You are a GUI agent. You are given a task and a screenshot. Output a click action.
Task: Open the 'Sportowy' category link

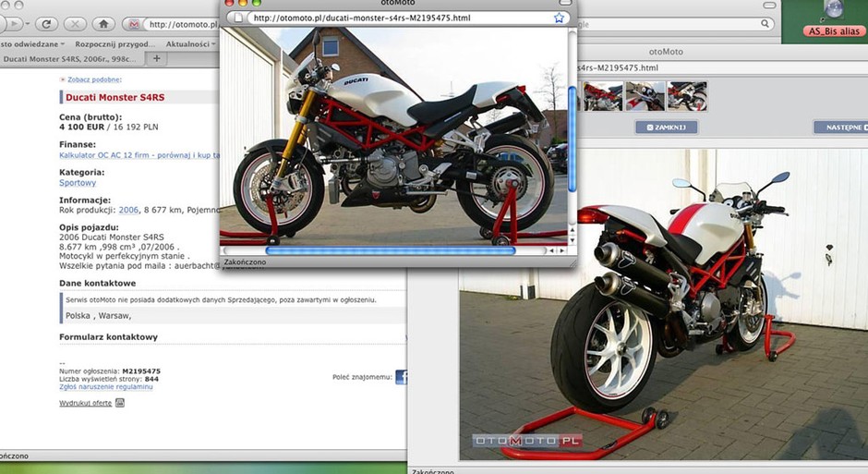(x=78, y=183)
